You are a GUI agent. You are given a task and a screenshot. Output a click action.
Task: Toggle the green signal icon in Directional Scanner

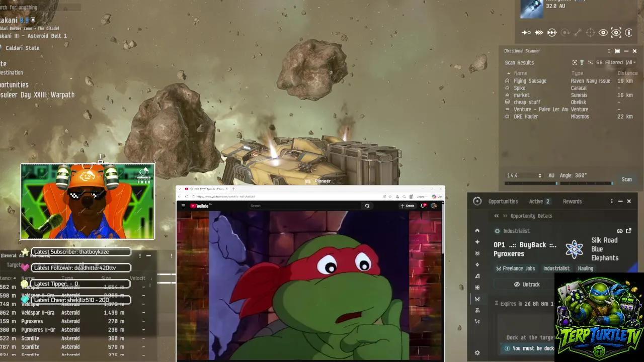582,63
